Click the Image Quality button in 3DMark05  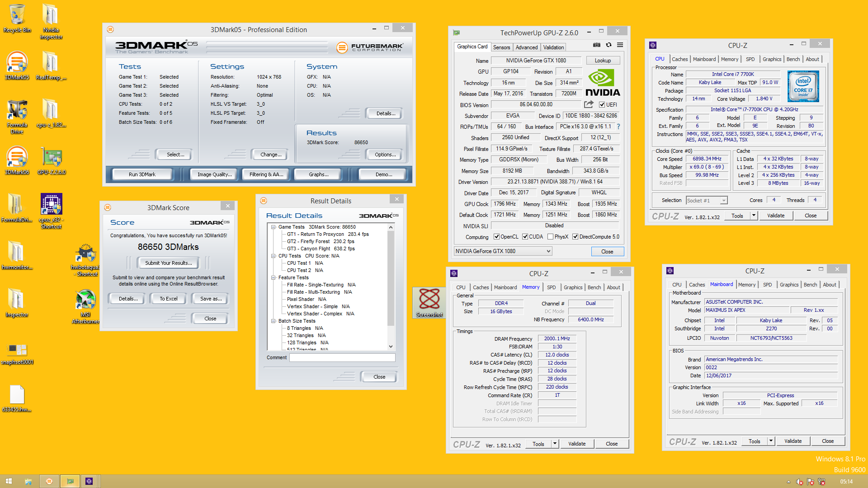214,174
